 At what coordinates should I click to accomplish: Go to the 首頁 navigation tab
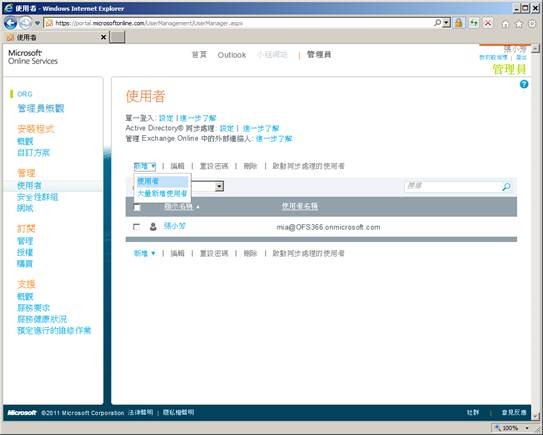pos(199,55)
